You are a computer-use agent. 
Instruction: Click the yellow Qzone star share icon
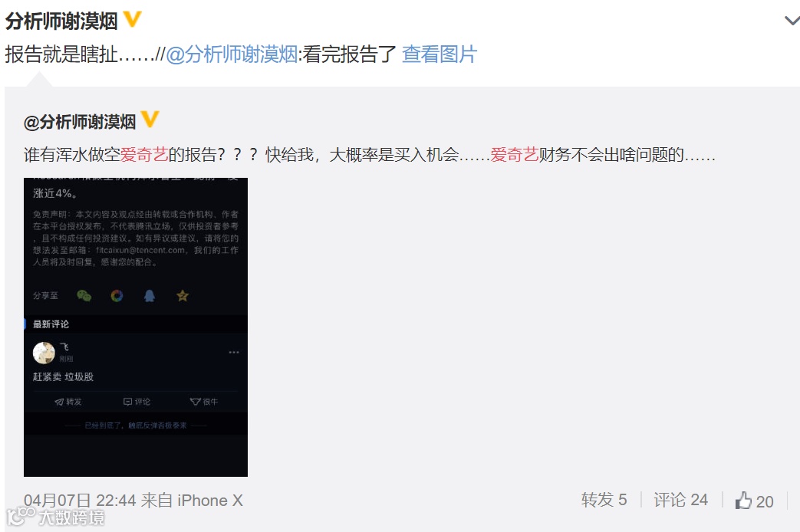pos(183,296)
